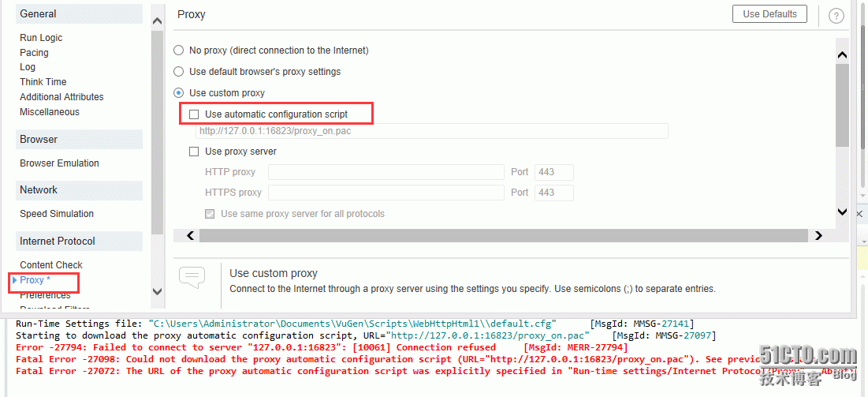Open Browser Emulation settings
Viewport: 868px width, 397px height.
click(x=59, y=163)
